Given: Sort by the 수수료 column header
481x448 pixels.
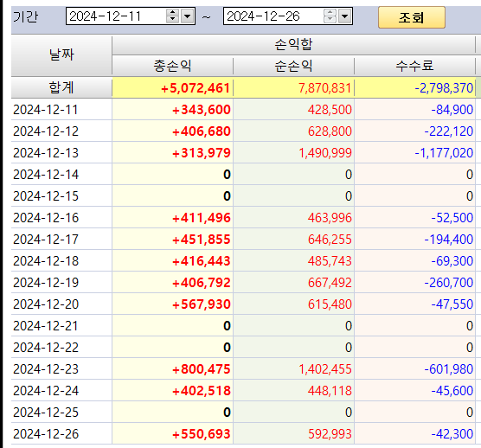Looking at the screenshot, I should pos(414,66).
